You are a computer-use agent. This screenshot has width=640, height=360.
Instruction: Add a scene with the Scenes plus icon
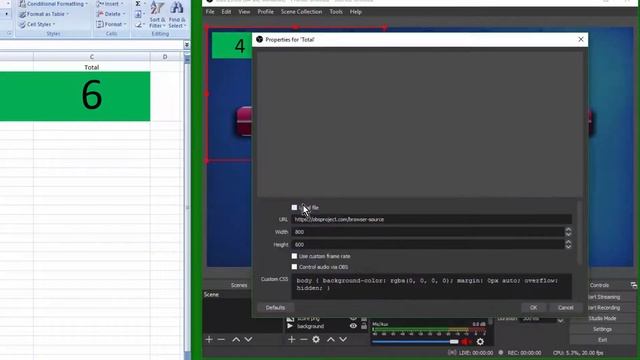click(x=209, y=339)
